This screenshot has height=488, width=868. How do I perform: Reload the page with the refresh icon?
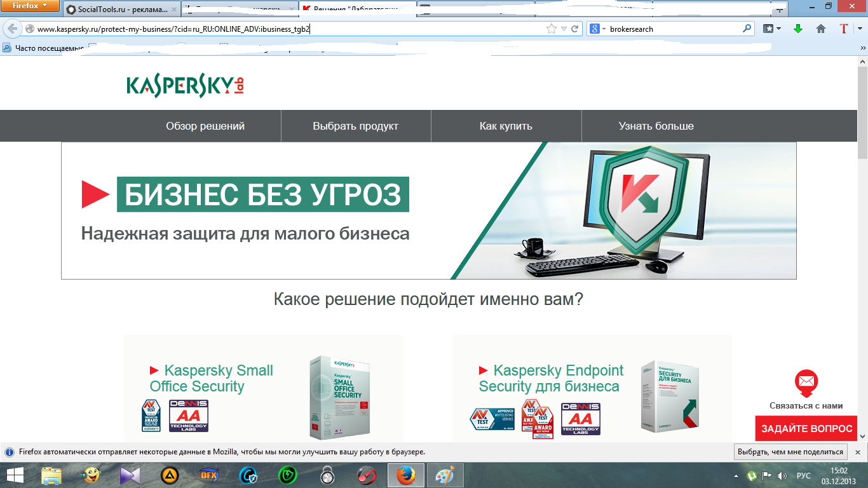(x=575, y=29)
